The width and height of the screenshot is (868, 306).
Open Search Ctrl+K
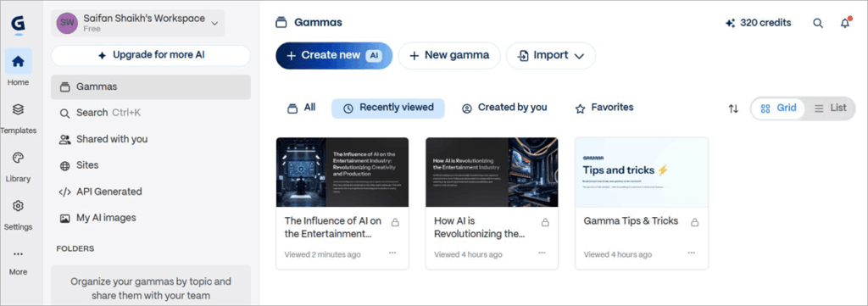[x=151, y=113]
